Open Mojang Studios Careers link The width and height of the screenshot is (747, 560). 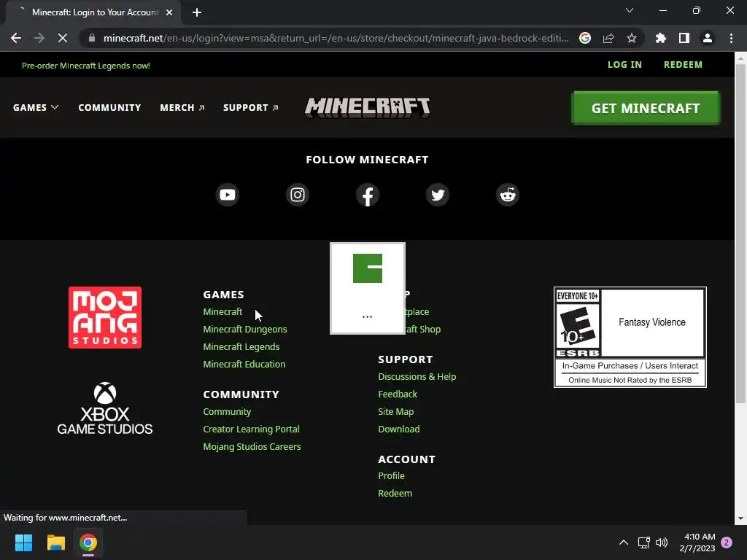pos(252,447)
